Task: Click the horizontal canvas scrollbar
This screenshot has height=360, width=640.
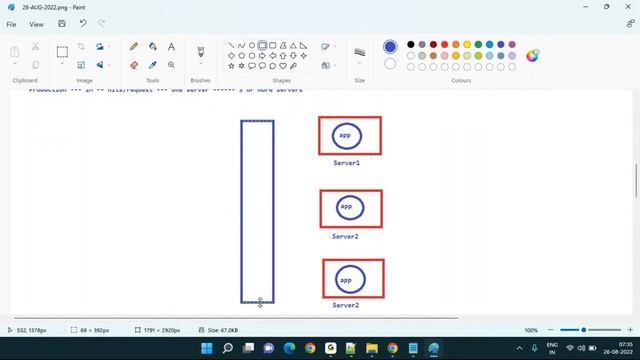Action: [x=236, y=318]
